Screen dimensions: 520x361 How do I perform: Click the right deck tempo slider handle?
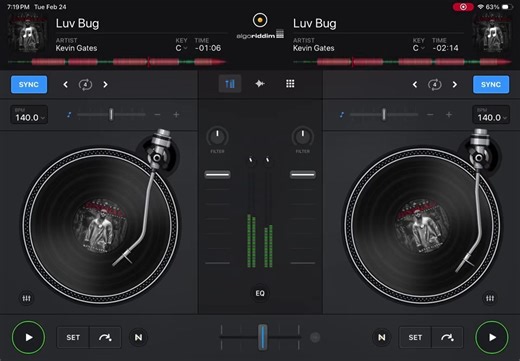tap(384, 115)
